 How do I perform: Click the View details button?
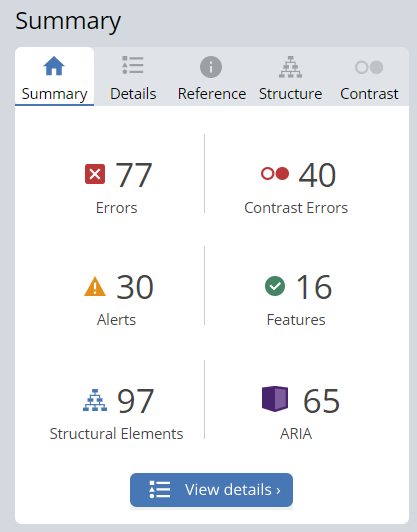click(x=211, y=490)
